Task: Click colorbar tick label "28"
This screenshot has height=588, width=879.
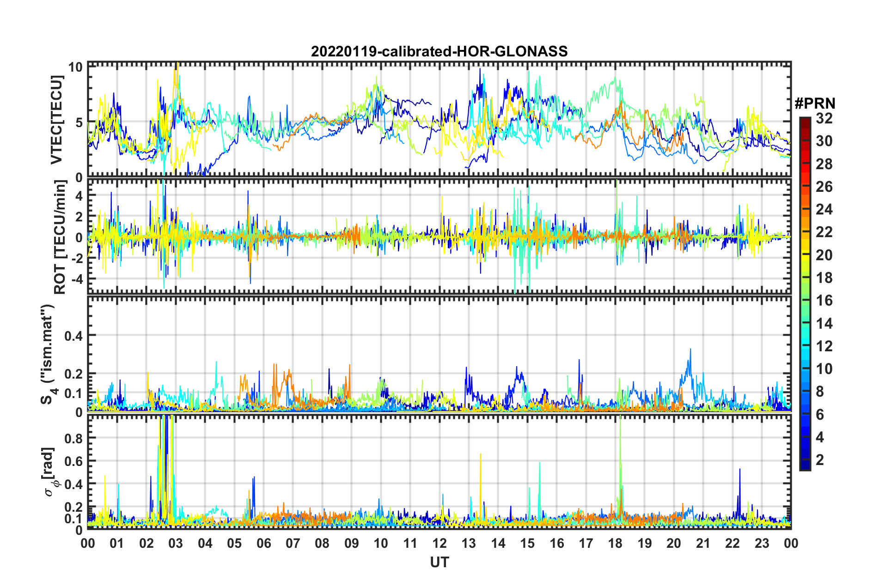Action: [x=824, y=164]
